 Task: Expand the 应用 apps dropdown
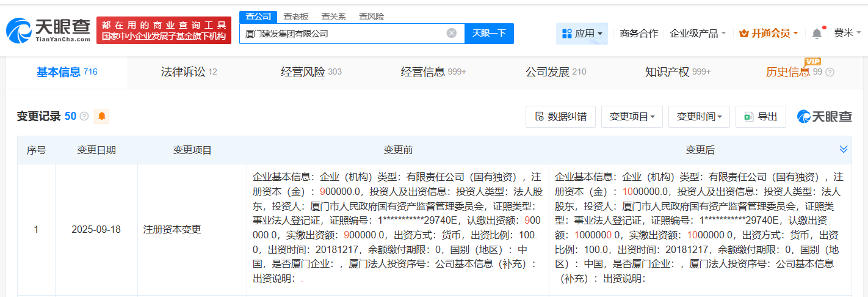coord(582,34)
